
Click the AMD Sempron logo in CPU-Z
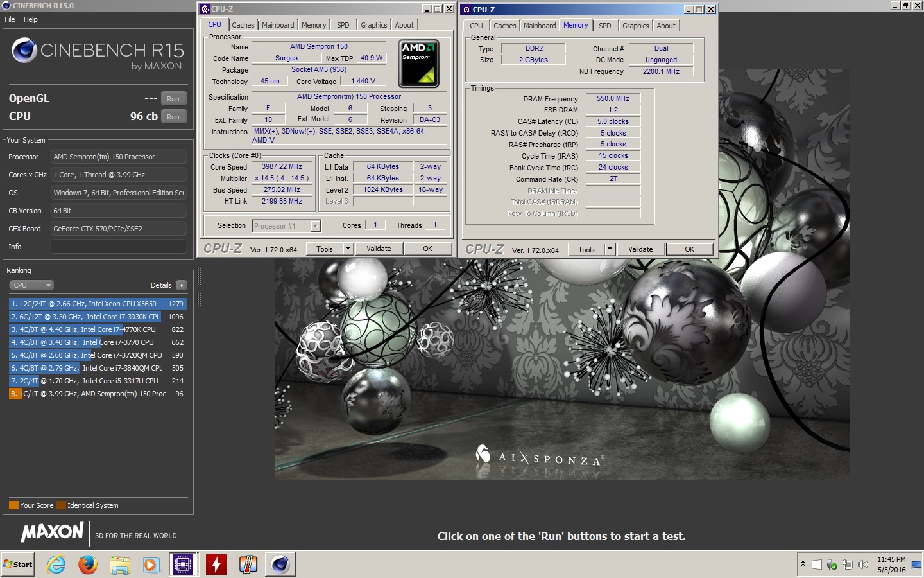click(x=419, y=64)
